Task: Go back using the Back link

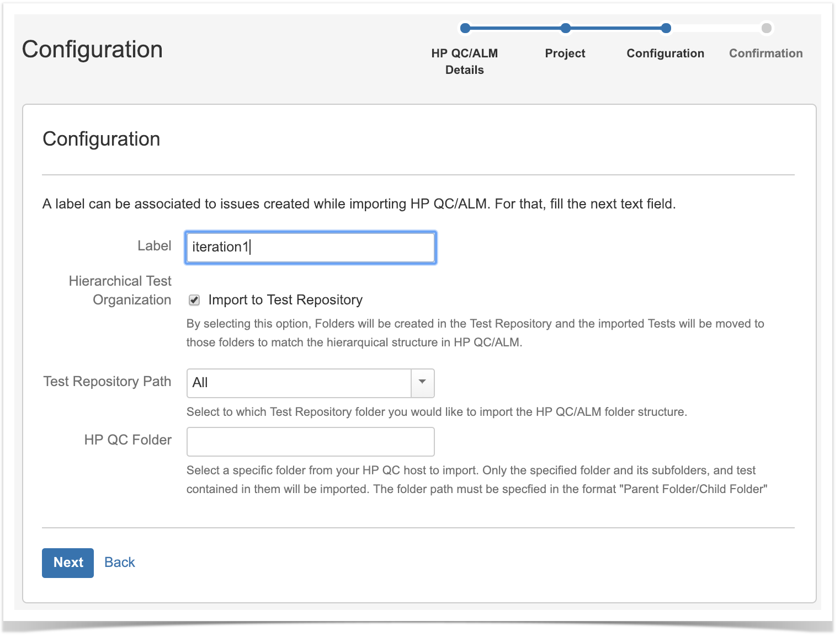Action: click(120, 563)
